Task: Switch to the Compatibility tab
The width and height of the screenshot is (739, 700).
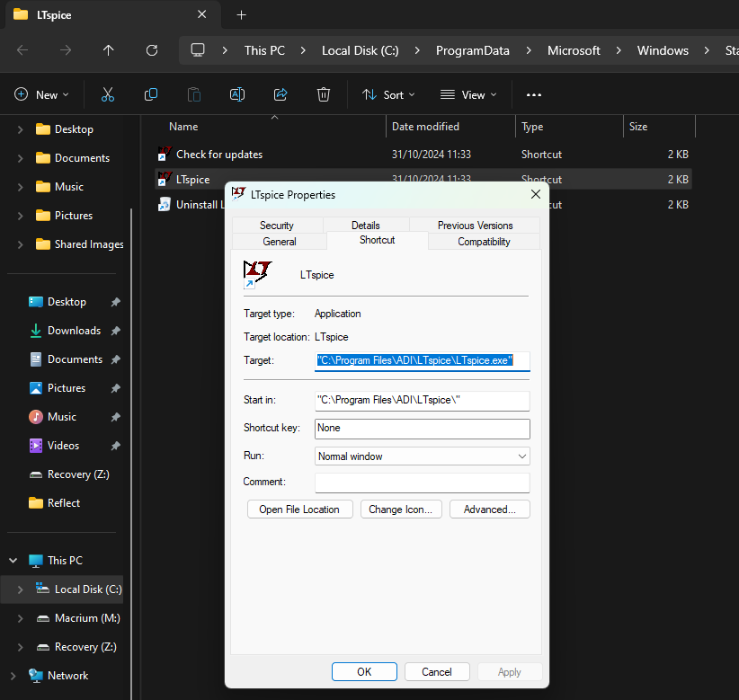Action: (x=484, y=241)
